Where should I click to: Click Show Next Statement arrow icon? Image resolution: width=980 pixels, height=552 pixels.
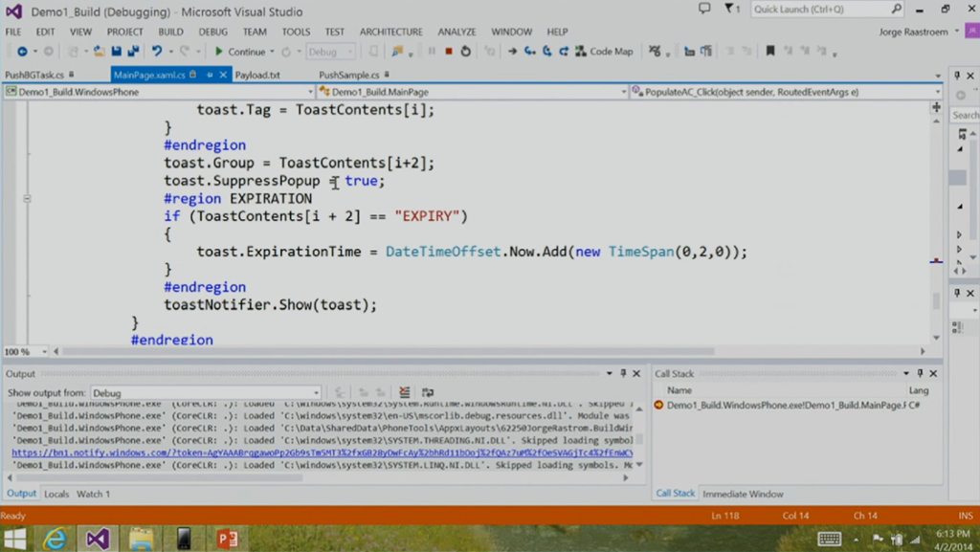512,52
